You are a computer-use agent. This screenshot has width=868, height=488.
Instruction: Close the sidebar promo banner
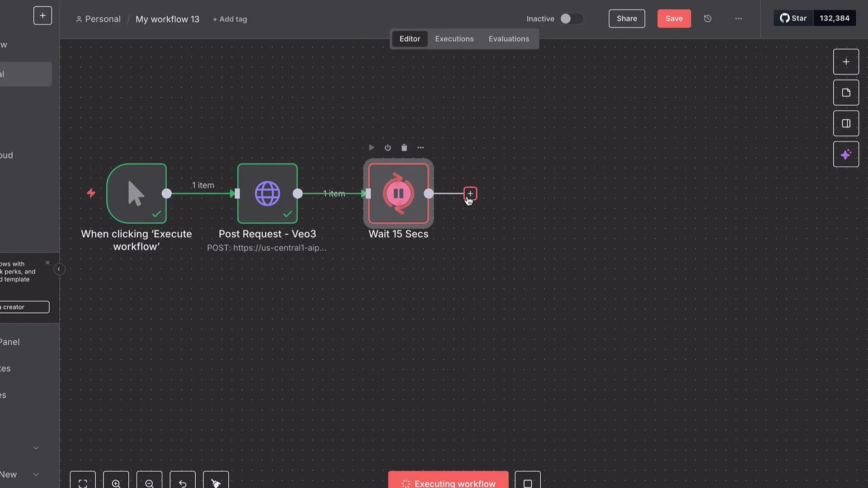(x=47, y=263)
